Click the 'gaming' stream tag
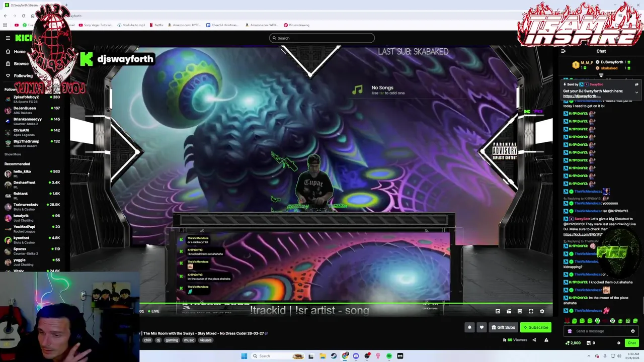644x362 pixels. pyautogui.click(x=172, y=340)
